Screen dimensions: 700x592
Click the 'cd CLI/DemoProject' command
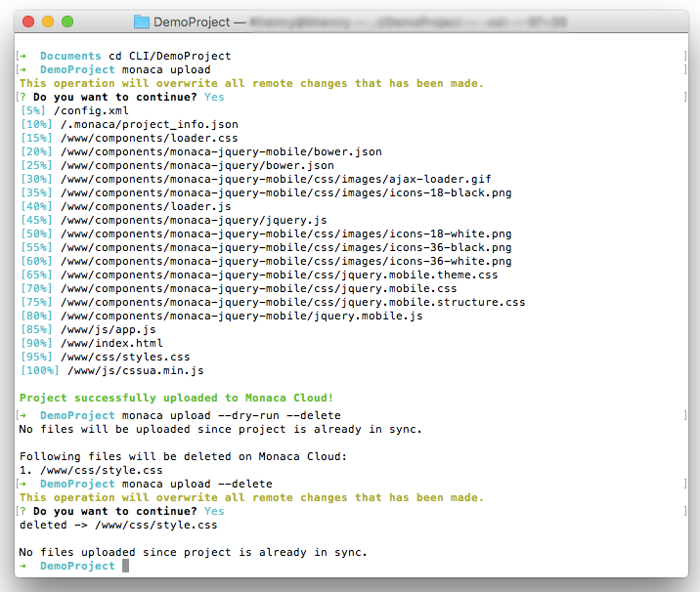[170, 56]
